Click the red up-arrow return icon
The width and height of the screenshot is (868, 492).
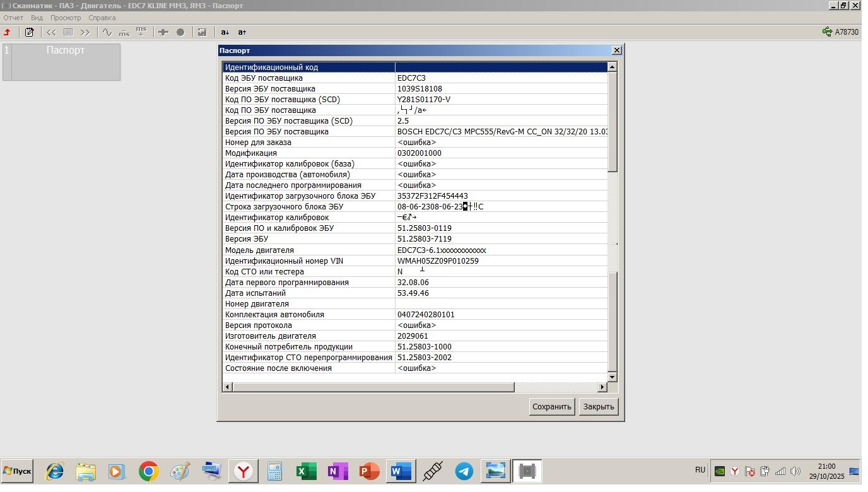8,32
